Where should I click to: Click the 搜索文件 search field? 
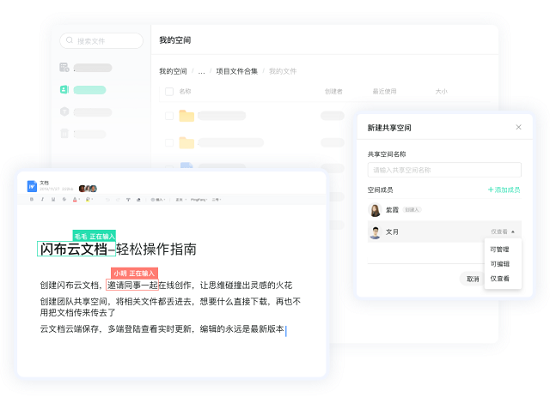click(101, 41)
